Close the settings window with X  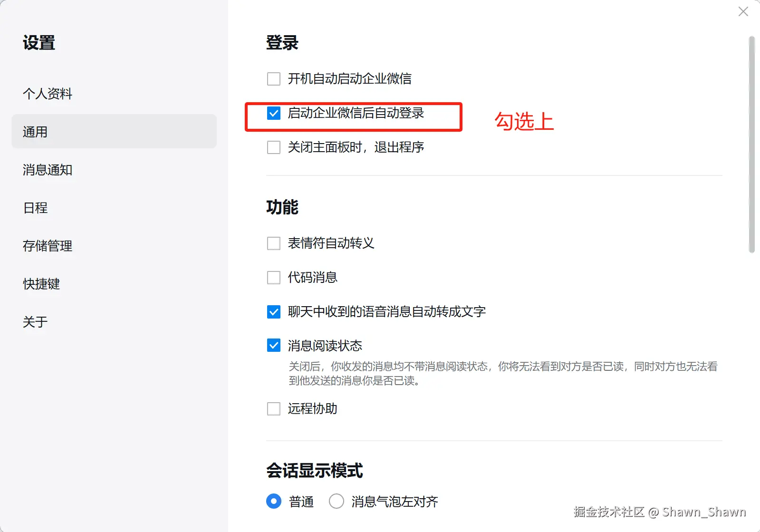(743, 11)
